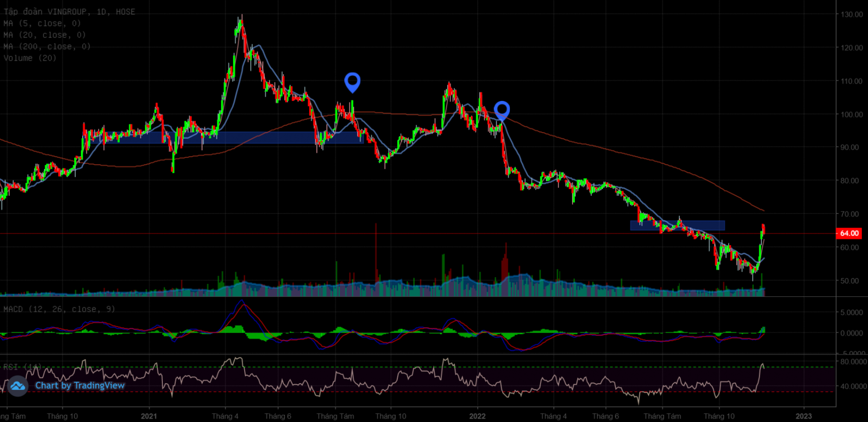
Task: Click the Tháng 6 time label between 2022 and 2023
Action: click(606, 416)
